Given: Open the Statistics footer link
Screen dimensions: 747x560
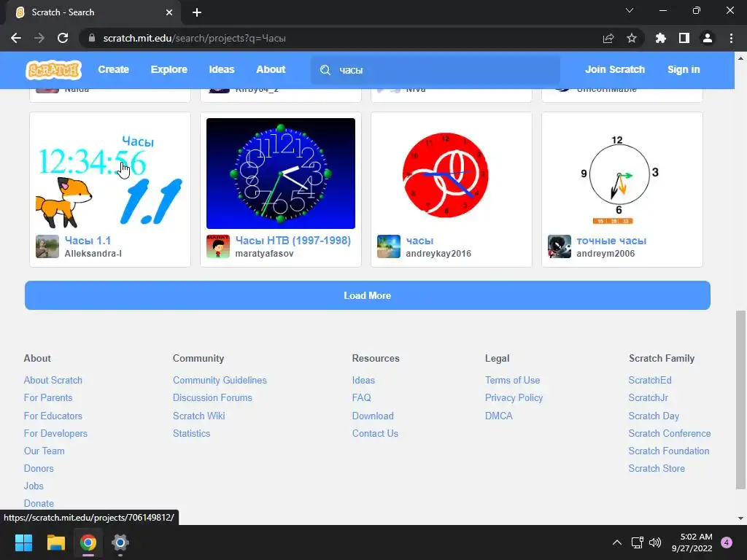Looking at the screenshot, I should (191, 433).
